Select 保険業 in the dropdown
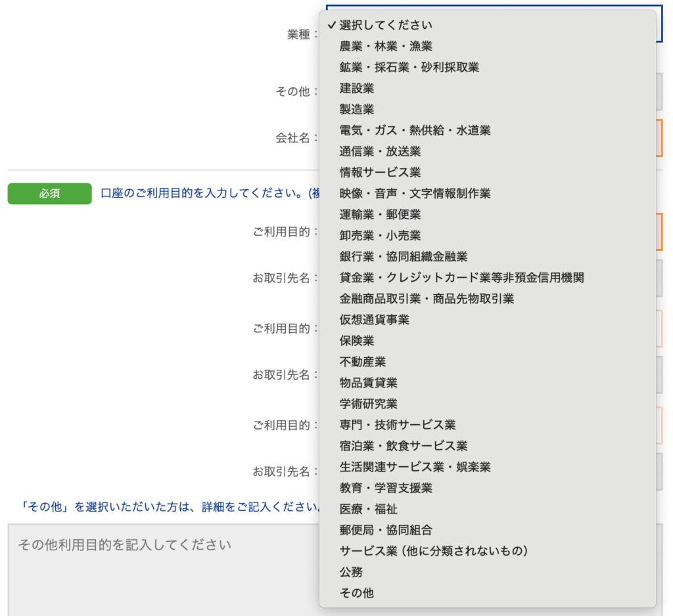Viewport: 673px width, 616px height. pyautogui.click(x=356, y=340)
